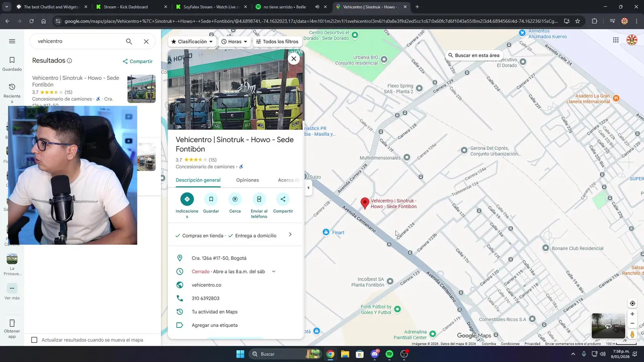Search nearby with the Cerca icon

pyautogui.click(x=235, y=199)
